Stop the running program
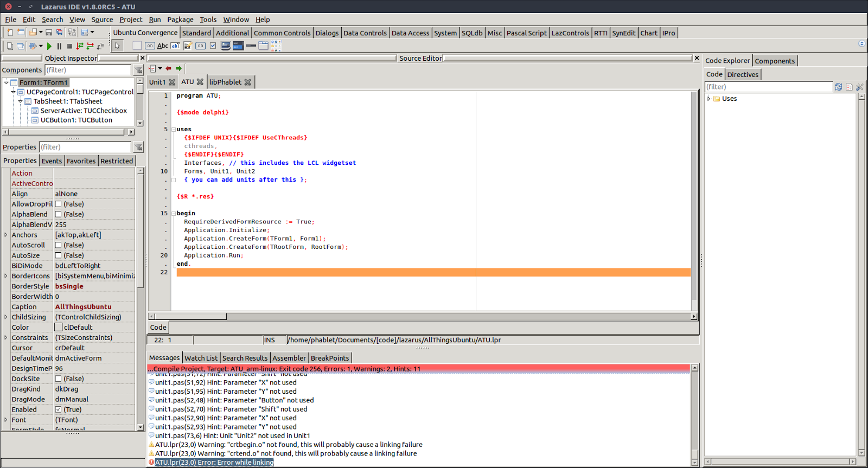The image size is (868, 468). 69,46
